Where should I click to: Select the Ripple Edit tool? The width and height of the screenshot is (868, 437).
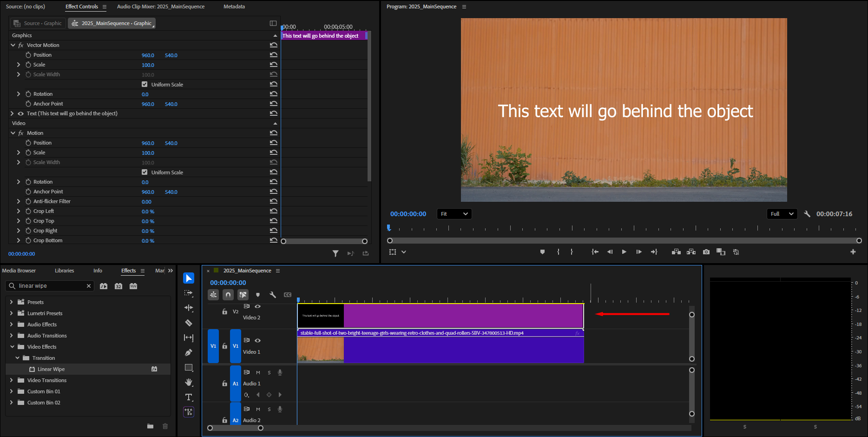(x=189, y=308)
